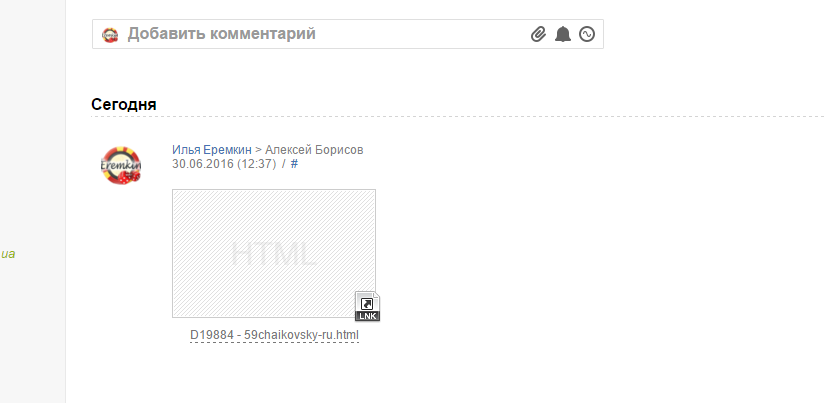Image resolution: width=826 pixels, height=403 pixels.
Task: Click the comment time (12:37)
Action: (257, 164)
